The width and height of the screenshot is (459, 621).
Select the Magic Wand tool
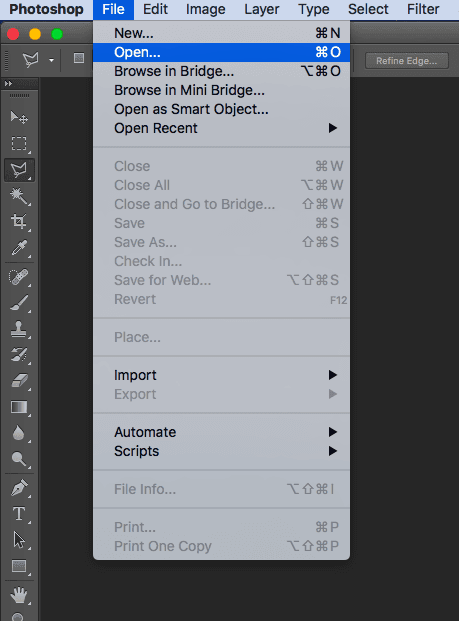[19, 196]
